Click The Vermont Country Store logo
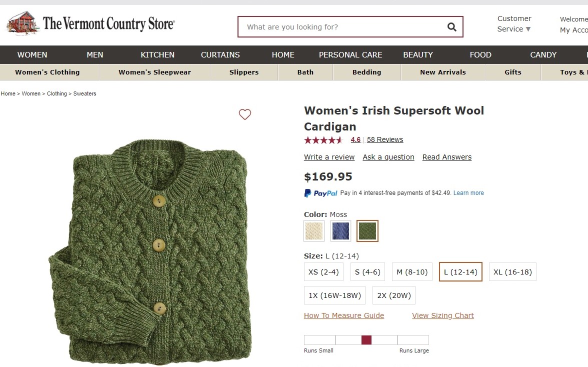 90,23
